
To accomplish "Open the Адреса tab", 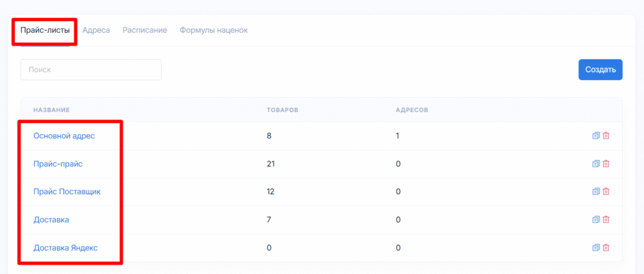I will pyautogui.click(x=96, y=30).
